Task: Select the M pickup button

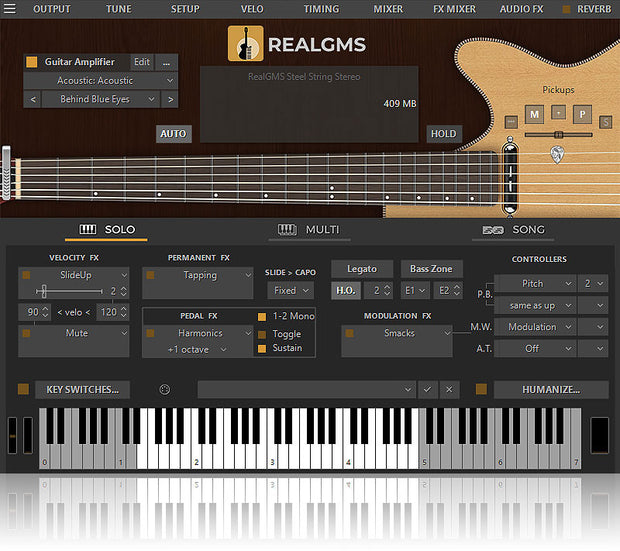Action: 534,114
